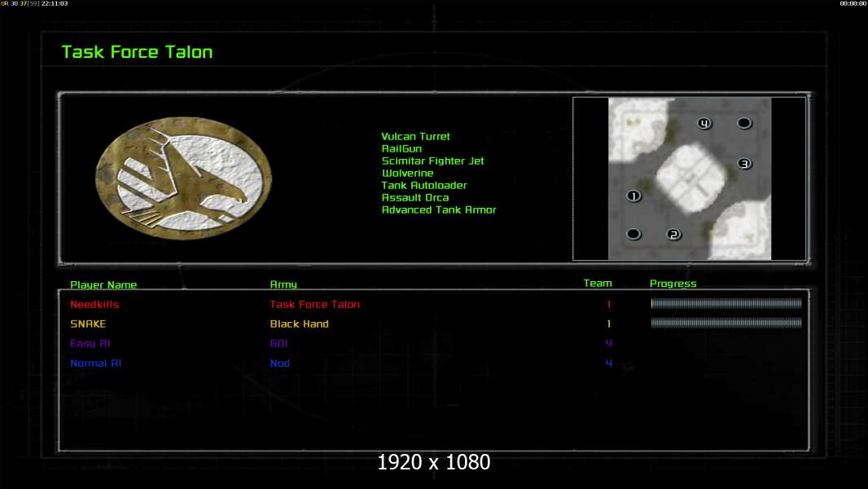Viewport: 868px width, 489px height.
Task: Click the Normal AI player name
Action: pyautogui.click(x=95, y=363)
